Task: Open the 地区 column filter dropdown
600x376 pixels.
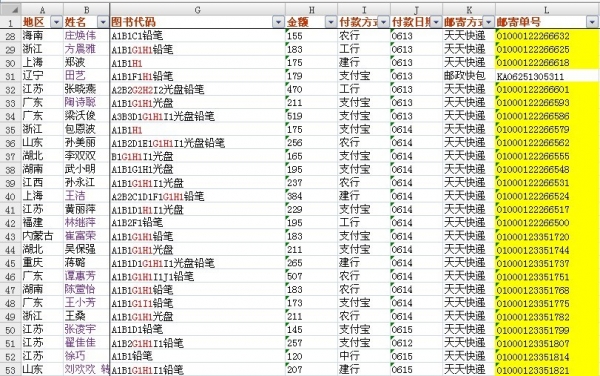Action: pyautogui.click(x=56, y=22)
